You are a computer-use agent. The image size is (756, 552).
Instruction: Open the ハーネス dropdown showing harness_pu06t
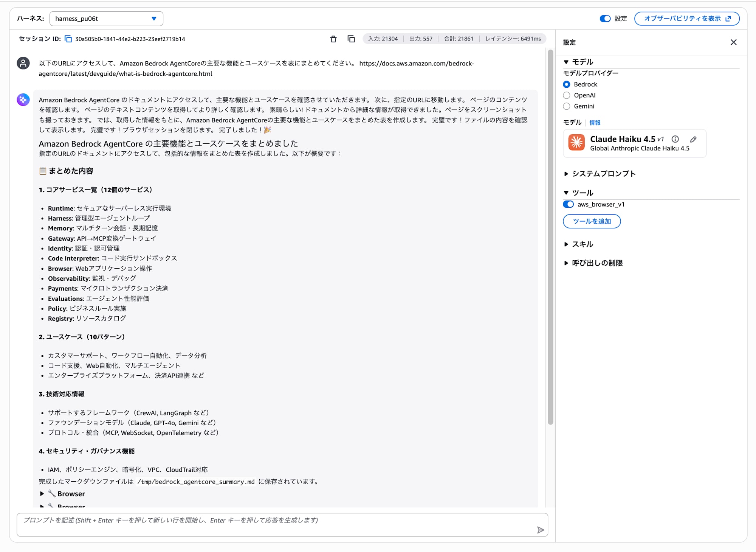(x=106, y=19)
